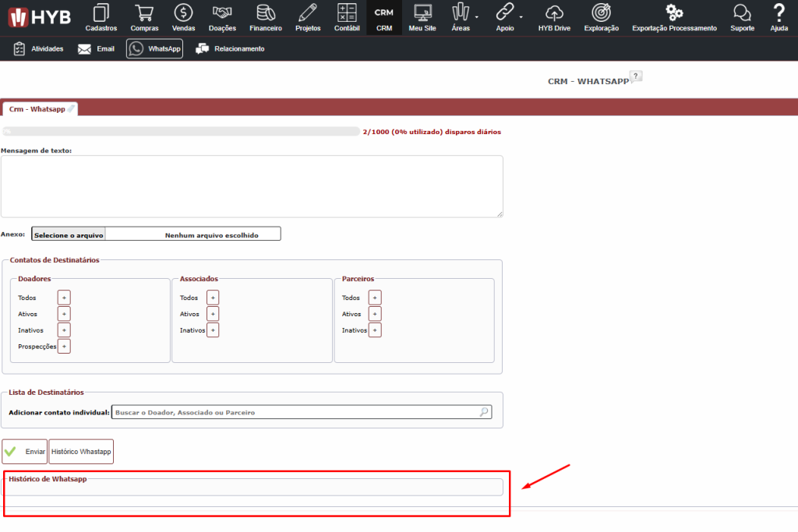Click the Enviar button
Screen dimensions: 798x532
[25, 452]
